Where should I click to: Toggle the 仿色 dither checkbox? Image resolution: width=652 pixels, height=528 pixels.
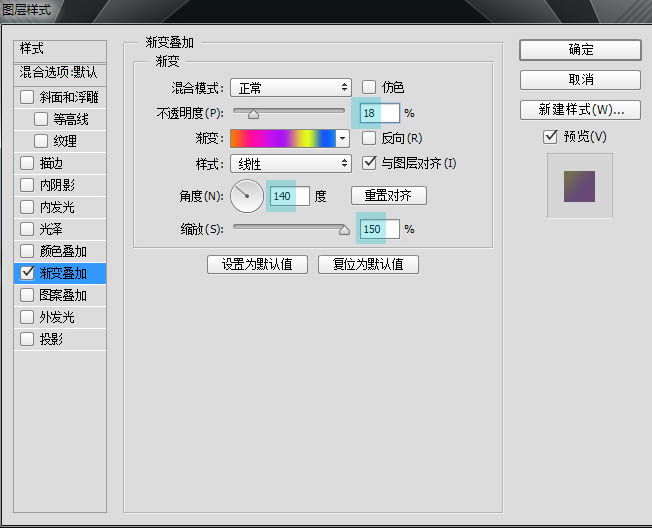click(x=369, y=87)
